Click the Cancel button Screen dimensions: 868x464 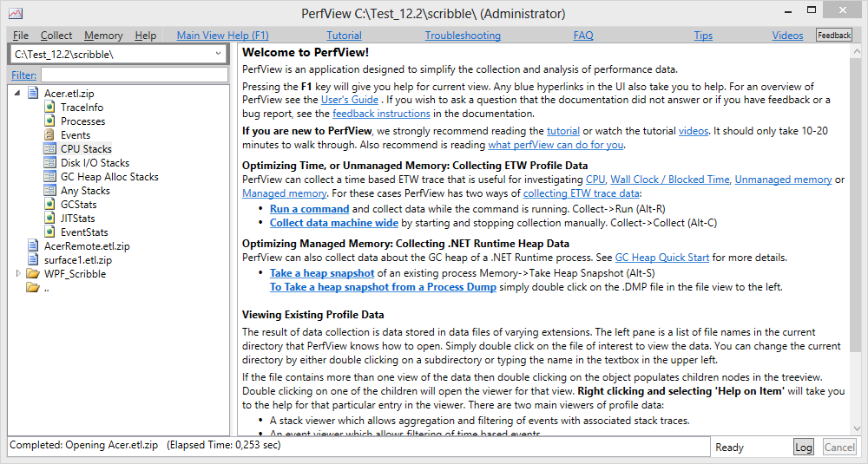(839, 447)
